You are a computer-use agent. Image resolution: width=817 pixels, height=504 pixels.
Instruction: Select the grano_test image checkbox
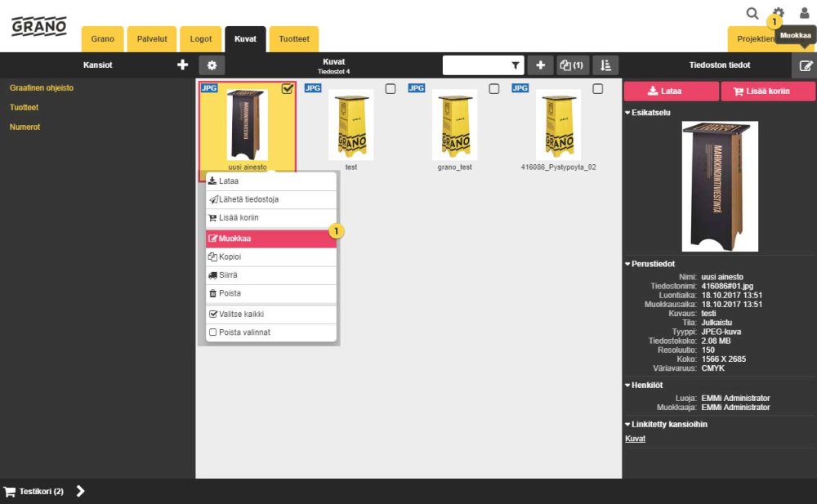pyautogui.click(x=494, y=88)
